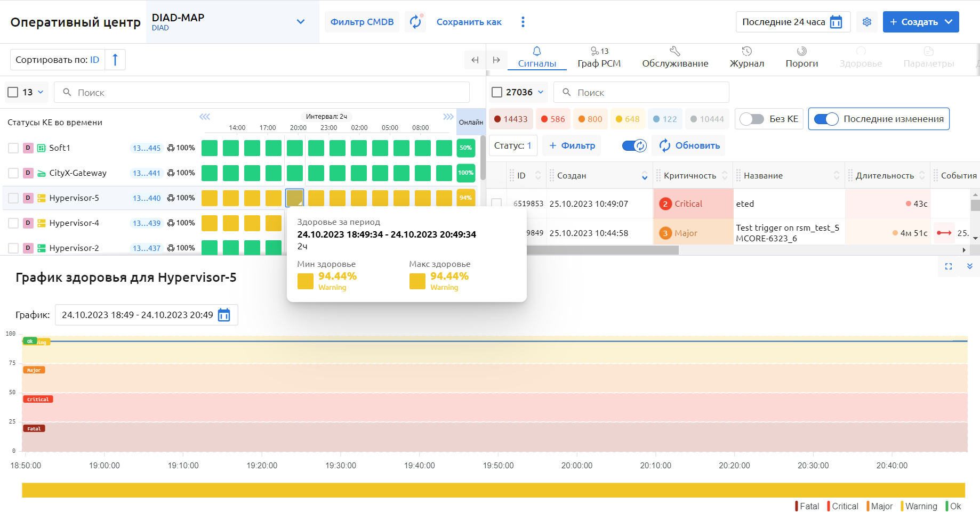
Task: Toggle the Без КЕ switch
Action: tap(752, 119)
